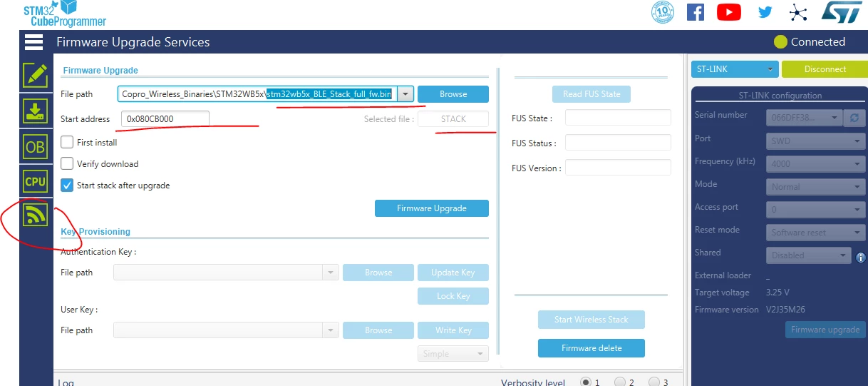
Task: Refresh the ST-LINK serial number list
Action: [853, 118]
